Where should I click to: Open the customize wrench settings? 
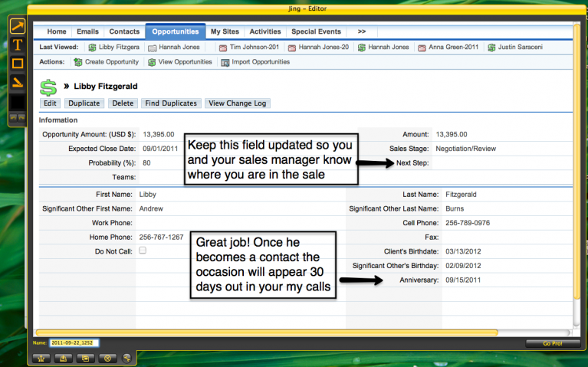click(126, 359)
